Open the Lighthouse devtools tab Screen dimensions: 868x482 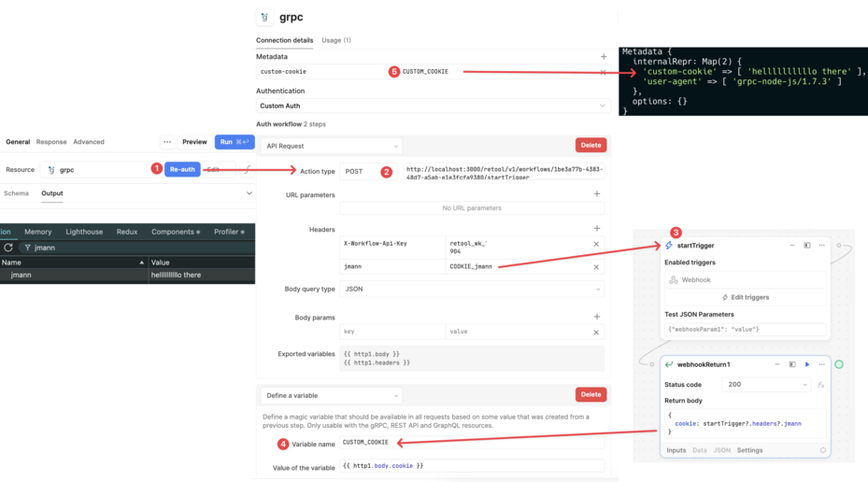(x=84, y=232)
